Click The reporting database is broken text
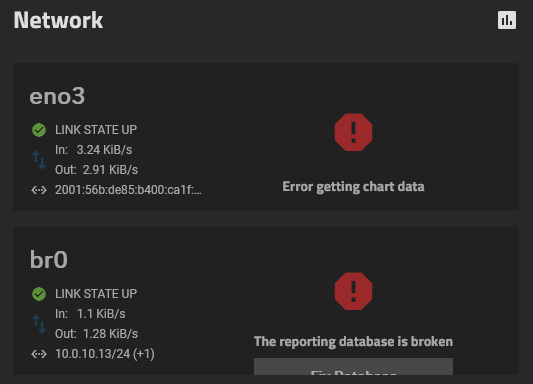 353,342
